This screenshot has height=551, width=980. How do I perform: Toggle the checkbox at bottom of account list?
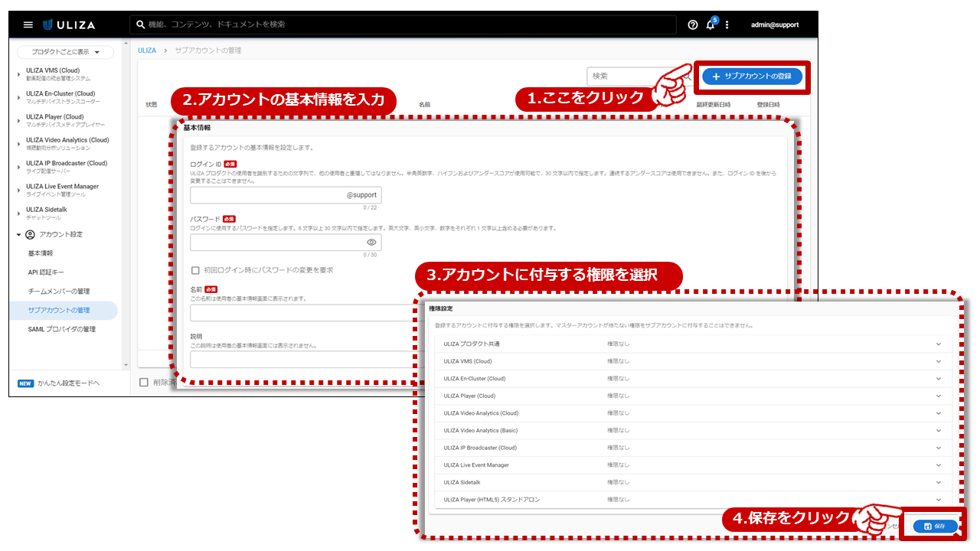(143, 382)
